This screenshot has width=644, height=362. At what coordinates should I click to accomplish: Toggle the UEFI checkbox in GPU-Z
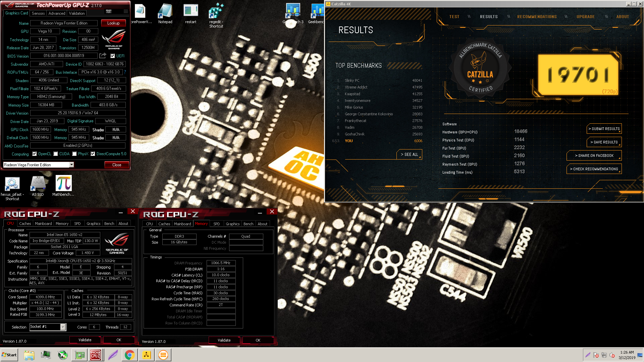tap(113, 56)
